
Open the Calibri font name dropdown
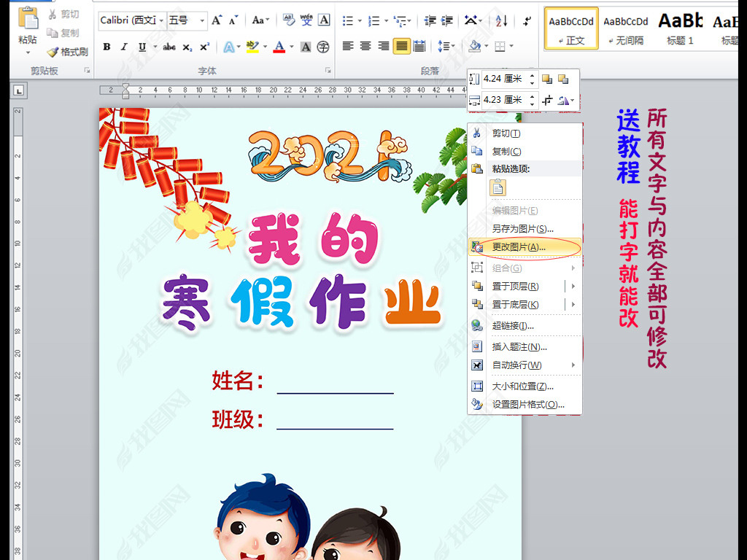(x=161, y=20)
